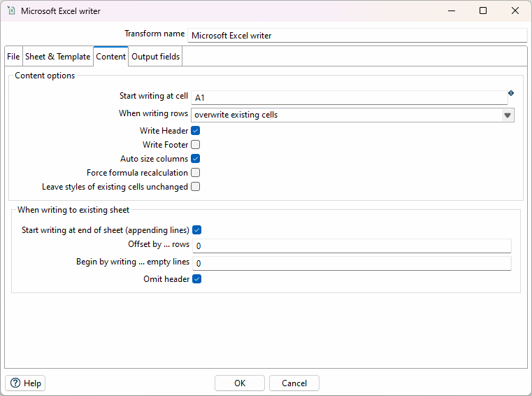The height and width of the screenshot is (396, 532).
Task: Switch to the File tab
Action: (x=13, y=57)
